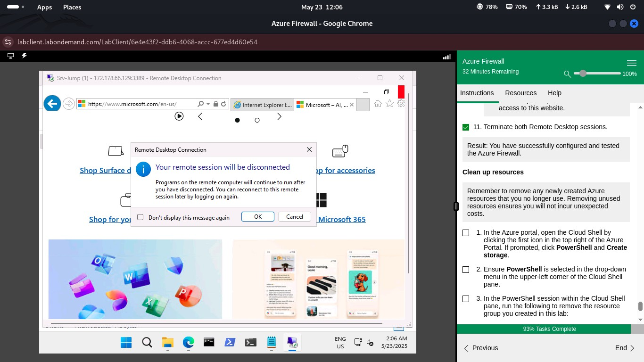Open Internet Explorer Favorites star
Image resolution: width=644 pixels, height=362 pixels.
(x=389, y=103)
